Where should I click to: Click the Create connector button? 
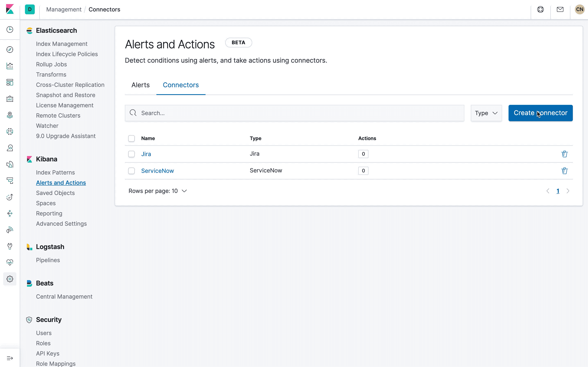(540, 113)
